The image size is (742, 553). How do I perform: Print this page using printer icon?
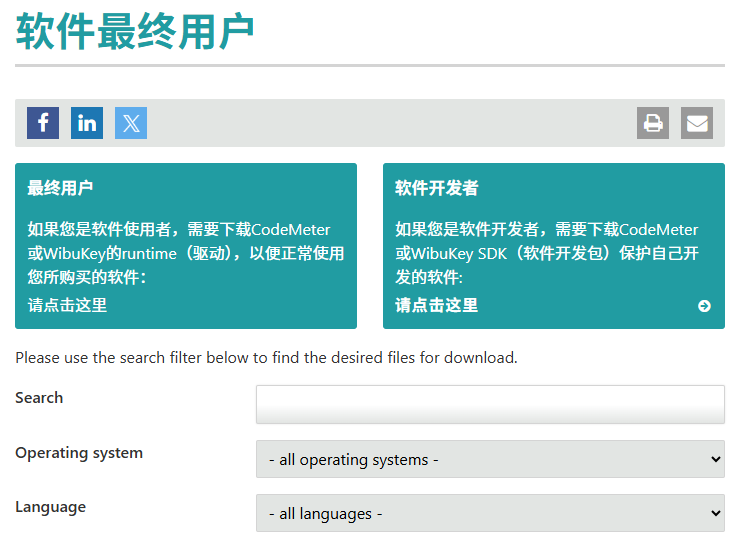point(653,123)
